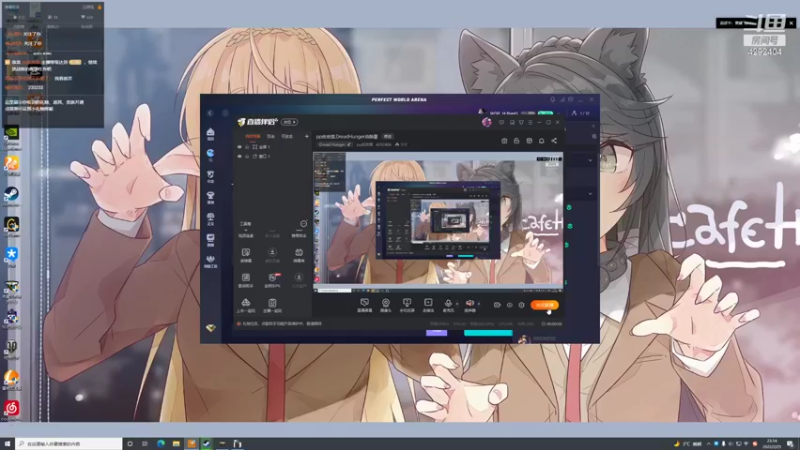Expand the upper chevron in Arena right panel

(590, 160)
